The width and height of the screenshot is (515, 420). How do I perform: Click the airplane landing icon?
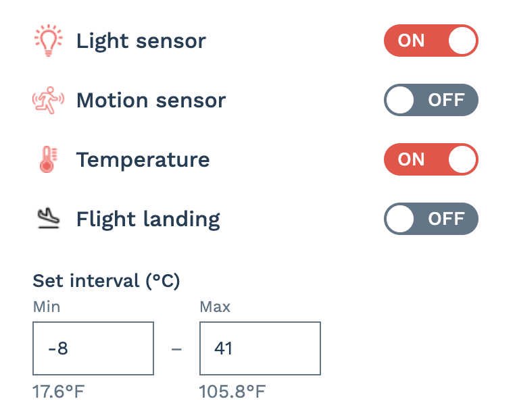point(48,218)
